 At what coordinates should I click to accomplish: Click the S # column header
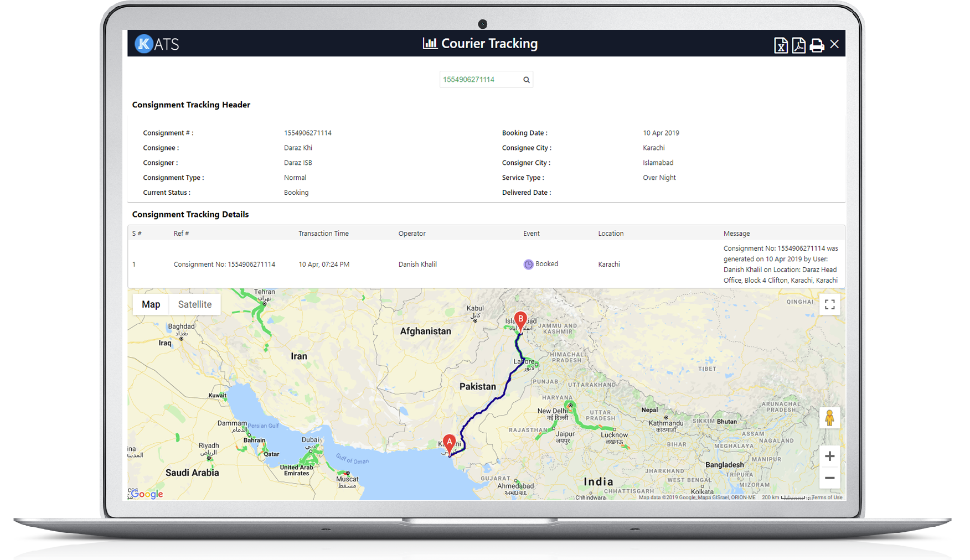[137, 234]
